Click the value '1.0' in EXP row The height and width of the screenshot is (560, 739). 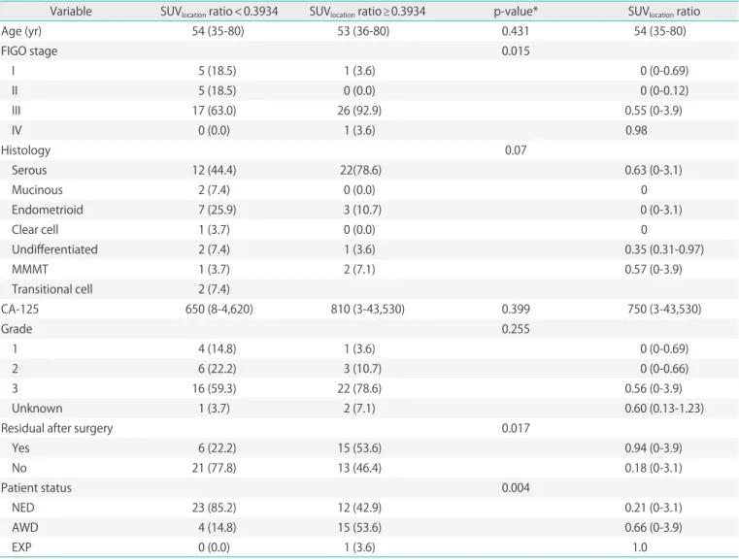640,547
